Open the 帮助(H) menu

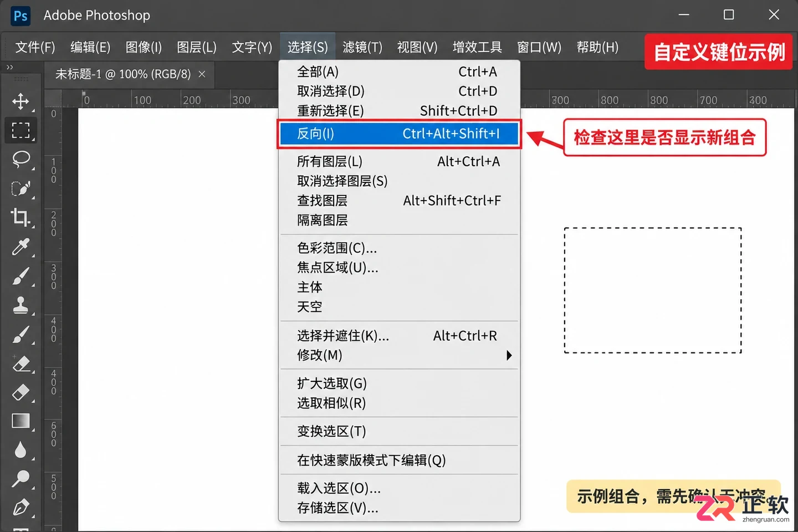(x=597, y=47)
